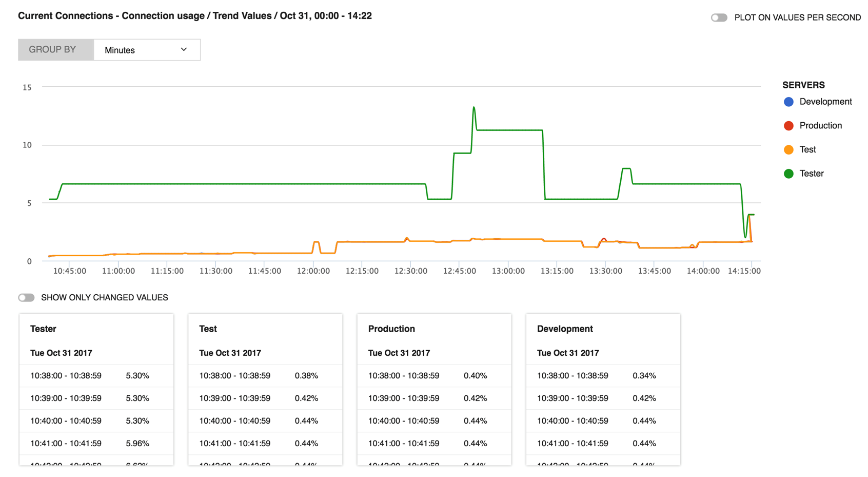This screenshot has width=868, height=477.
Task: Click the Production card heading
Action: point(391,329)
